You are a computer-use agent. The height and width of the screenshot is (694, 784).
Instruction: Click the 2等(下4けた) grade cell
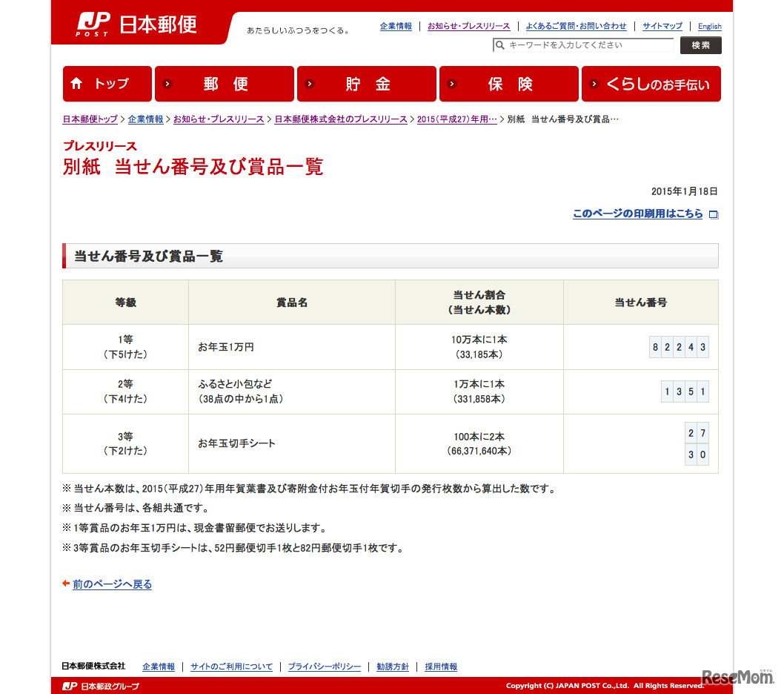[125, 391]
